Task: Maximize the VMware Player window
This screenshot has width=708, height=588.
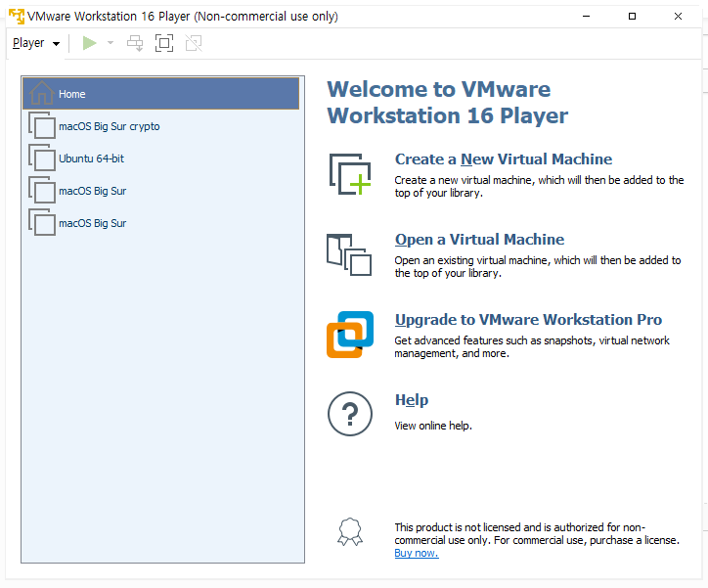Action: (632, 17)
